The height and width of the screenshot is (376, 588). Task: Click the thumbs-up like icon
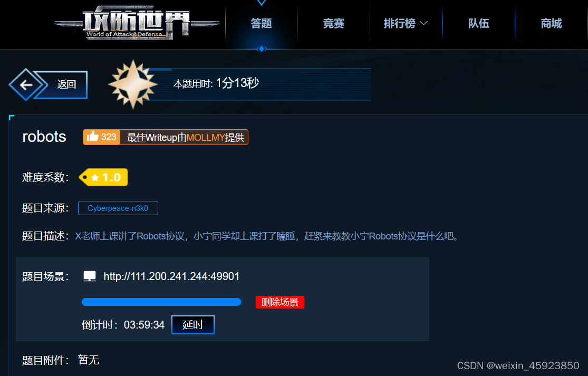coord(92,137)
